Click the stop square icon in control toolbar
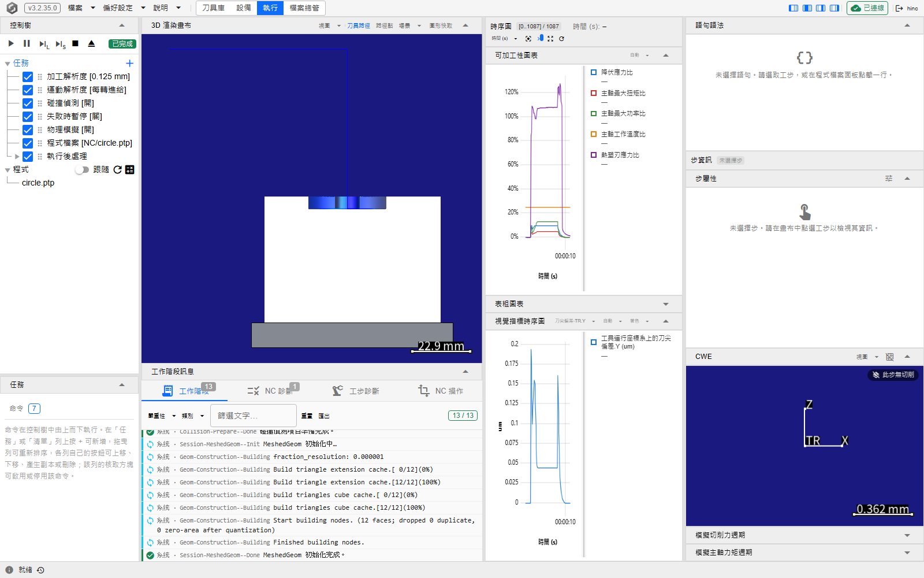Viewport: 924px width, 578px height. (75, 43)
